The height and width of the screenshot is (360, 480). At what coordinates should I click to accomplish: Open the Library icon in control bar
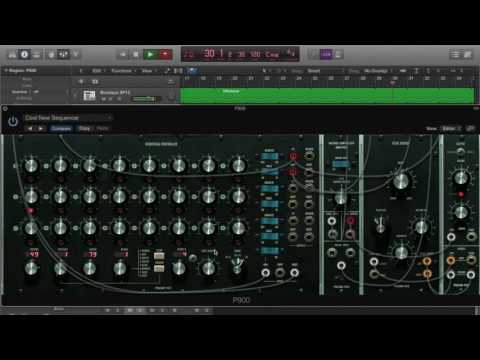12,54
